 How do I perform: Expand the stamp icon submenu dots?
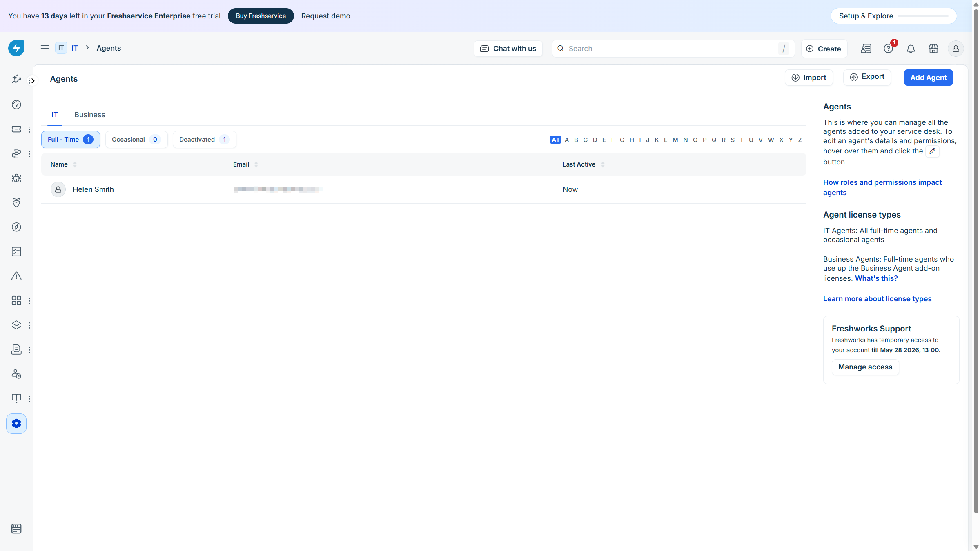click(x=29, y=350)
